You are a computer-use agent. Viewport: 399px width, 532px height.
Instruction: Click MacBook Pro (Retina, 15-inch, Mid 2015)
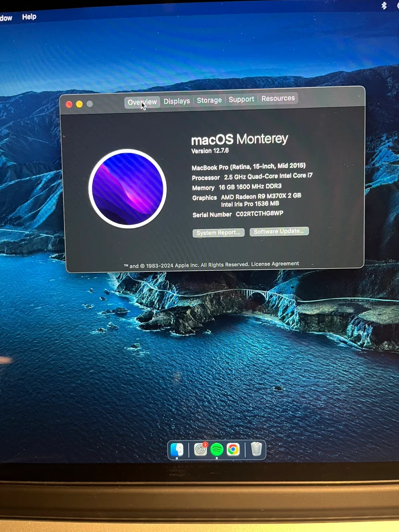coord(248,167)
